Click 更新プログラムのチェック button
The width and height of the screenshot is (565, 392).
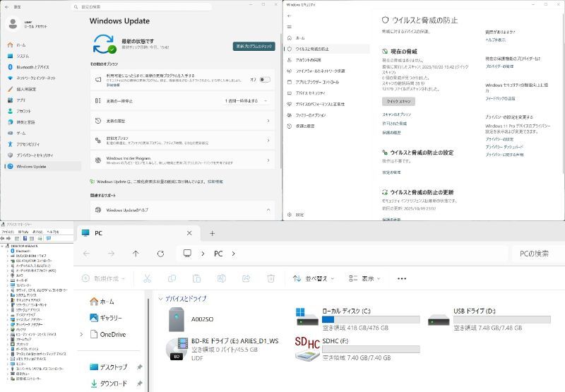coord(254,46)
